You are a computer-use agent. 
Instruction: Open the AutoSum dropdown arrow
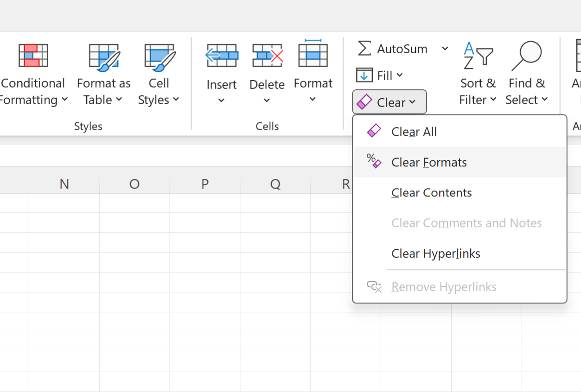[445, 48]
